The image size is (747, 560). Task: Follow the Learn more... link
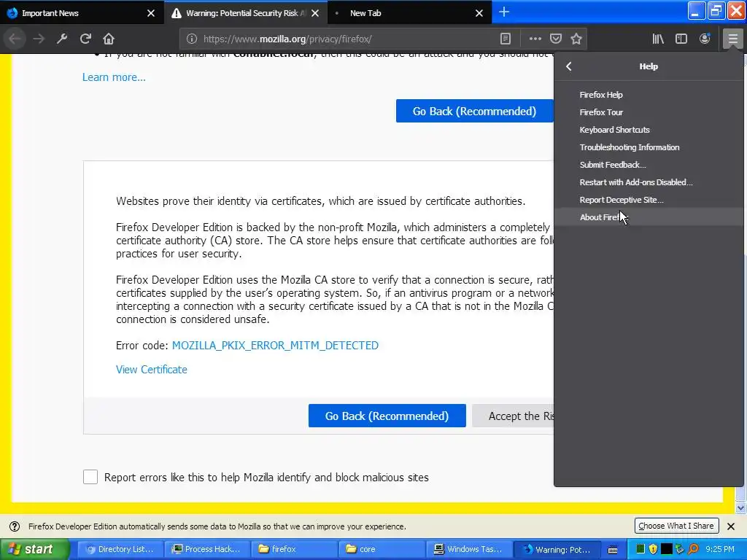114,77
